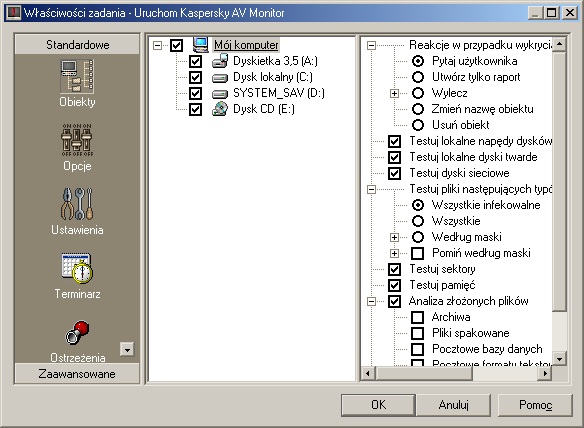Open the Ostrzeżenia horn icon
The image size is (584, 428).
[77, 332]
